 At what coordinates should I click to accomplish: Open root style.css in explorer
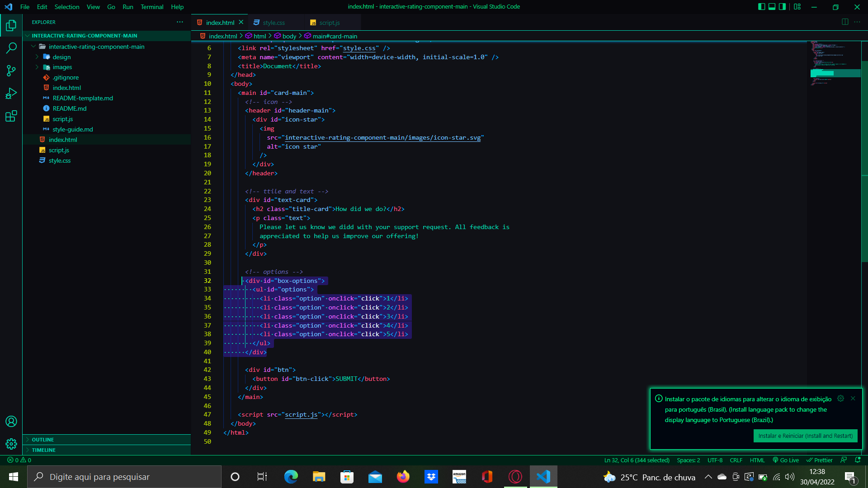tap(107, 160)
